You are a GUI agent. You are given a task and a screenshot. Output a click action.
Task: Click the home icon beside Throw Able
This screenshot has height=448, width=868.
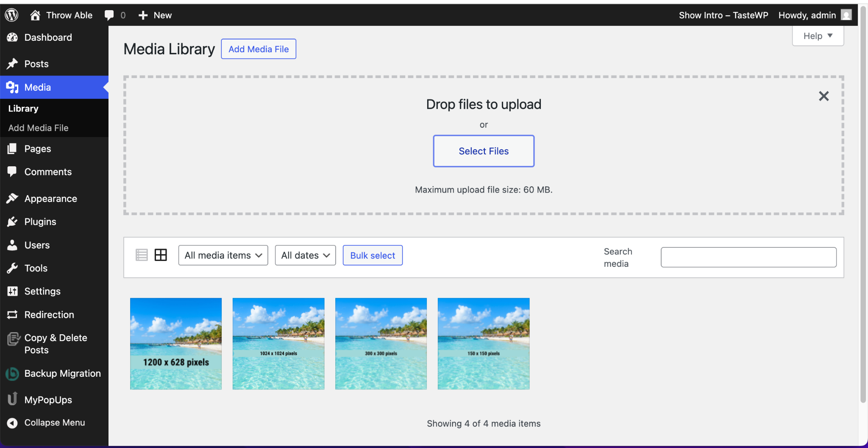pyautogui.click(x=35, y=15)
